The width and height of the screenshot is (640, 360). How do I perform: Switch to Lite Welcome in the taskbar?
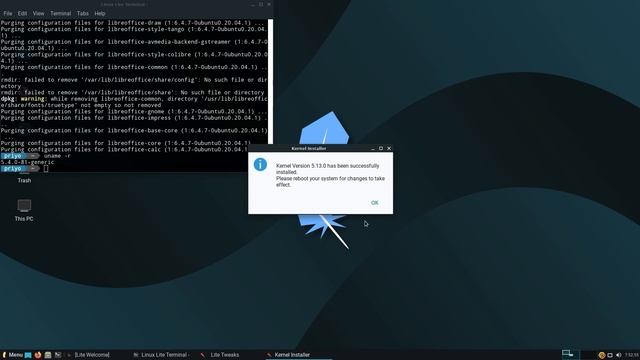click(x=92, y=355)
